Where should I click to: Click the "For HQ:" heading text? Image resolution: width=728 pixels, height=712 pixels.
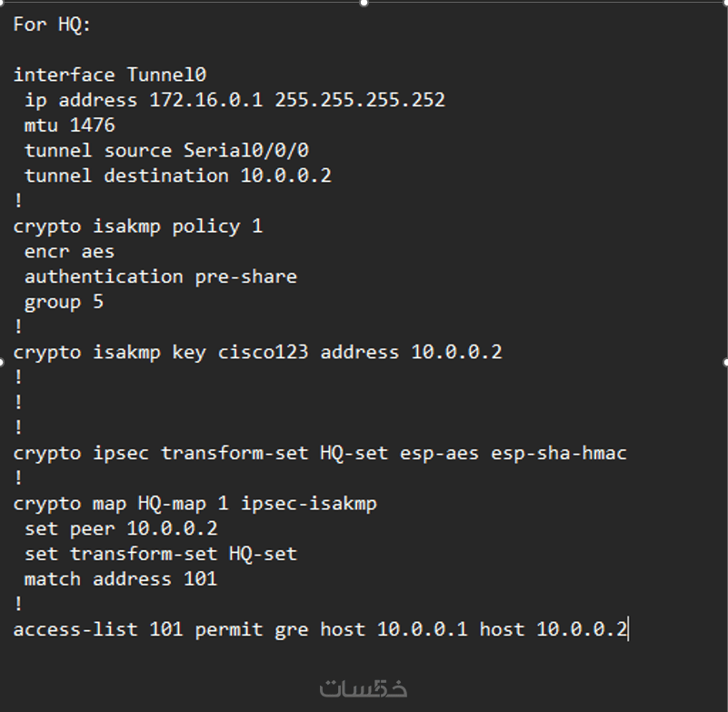click(x=52, y=25)
